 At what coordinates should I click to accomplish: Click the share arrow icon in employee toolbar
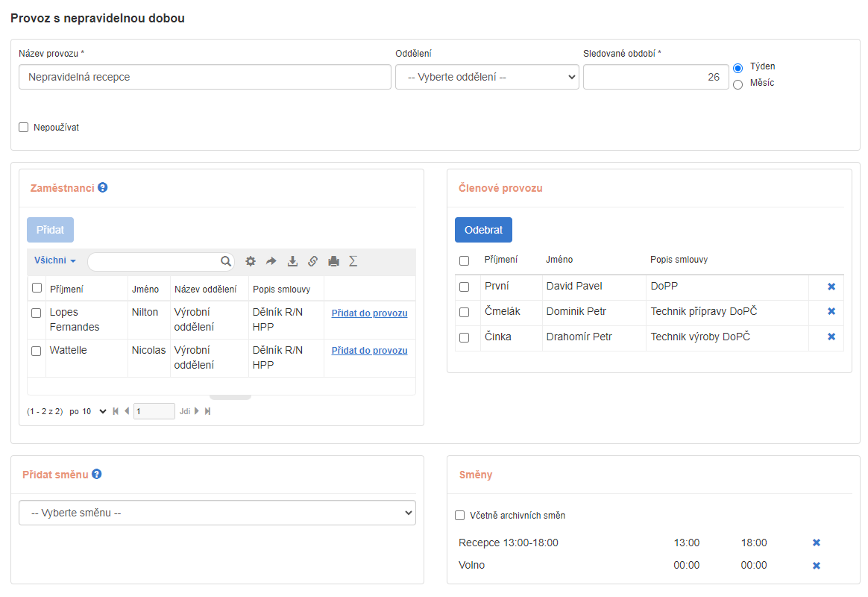271,261
